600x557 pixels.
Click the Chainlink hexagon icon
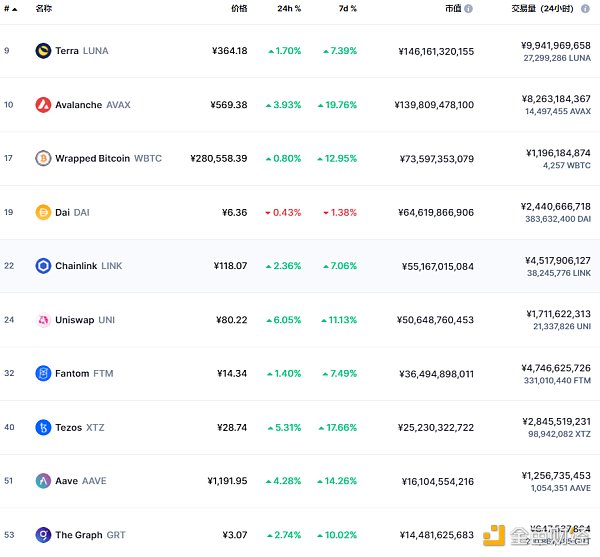(x=43, y=266)
